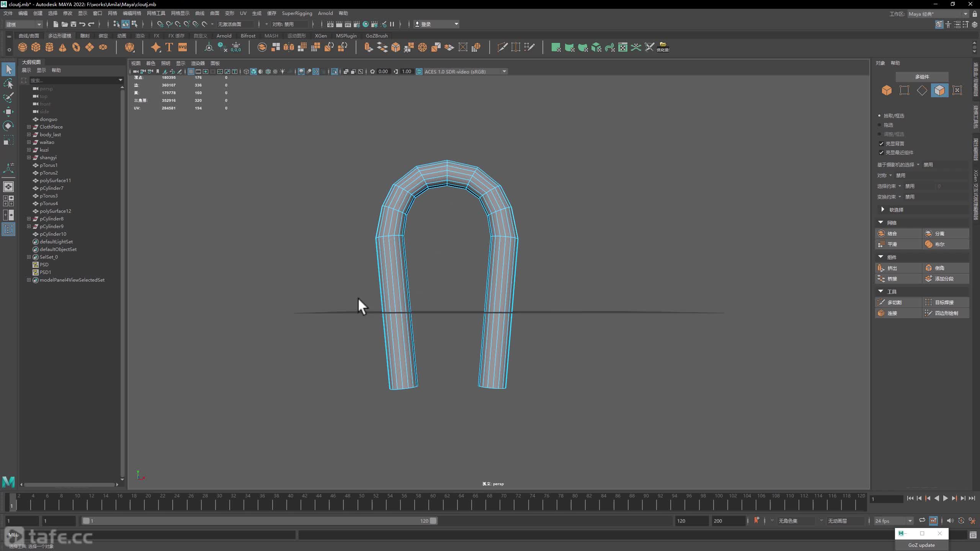This screenshot has width=980, height=551.
Task: Open the 网格工具 menu
Action: click(156, 13)
